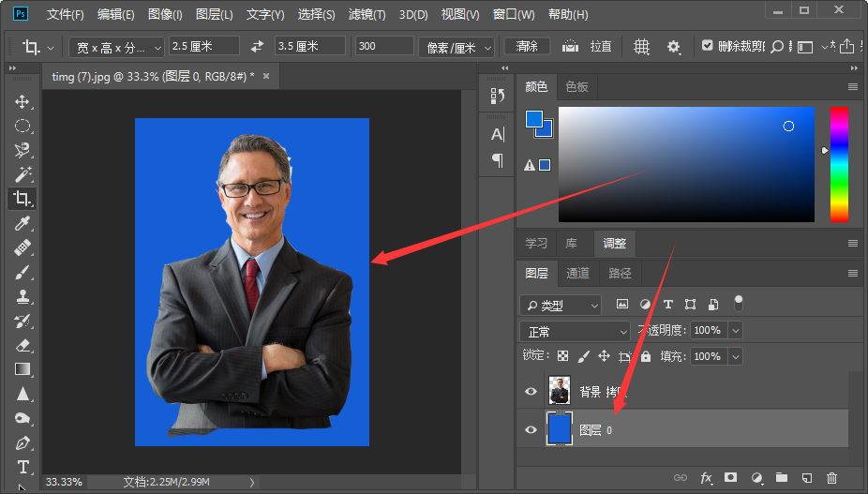Viewport: 868px width, 494px height.
Task: Hide the 图层 0 layer
Action: [531, 429]
